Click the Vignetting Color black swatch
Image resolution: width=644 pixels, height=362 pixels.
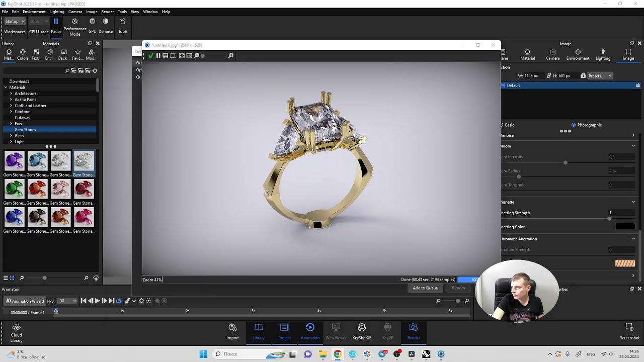(x=625, y=227)
